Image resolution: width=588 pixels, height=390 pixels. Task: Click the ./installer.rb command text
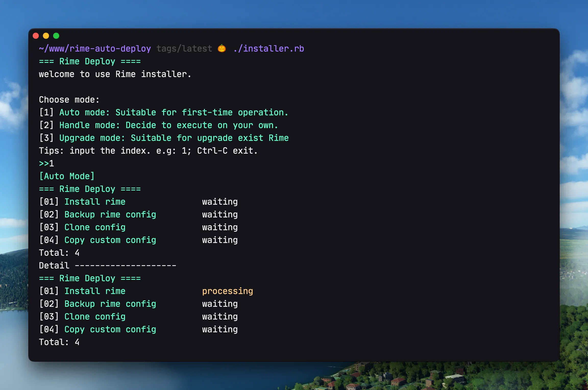click(268, 48)
